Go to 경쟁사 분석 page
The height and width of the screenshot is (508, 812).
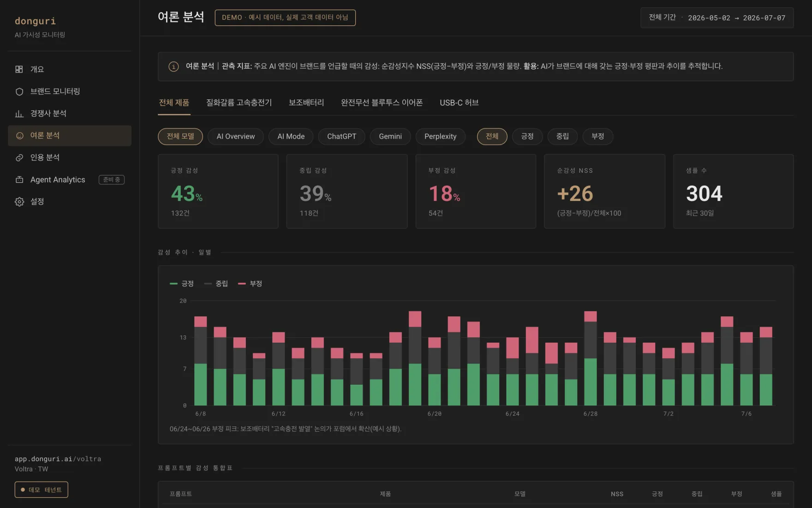pos(70,114)
